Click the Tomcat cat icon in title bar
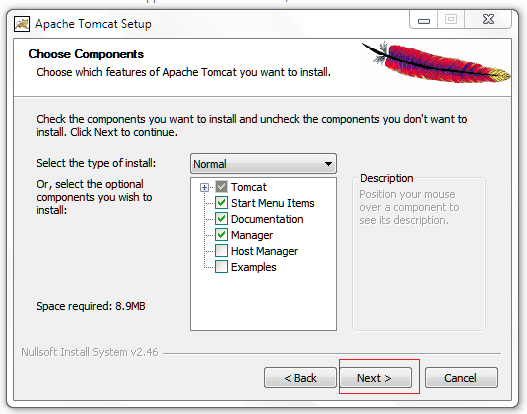This screenshot has height=414, width=527. (x=22, y=24)
